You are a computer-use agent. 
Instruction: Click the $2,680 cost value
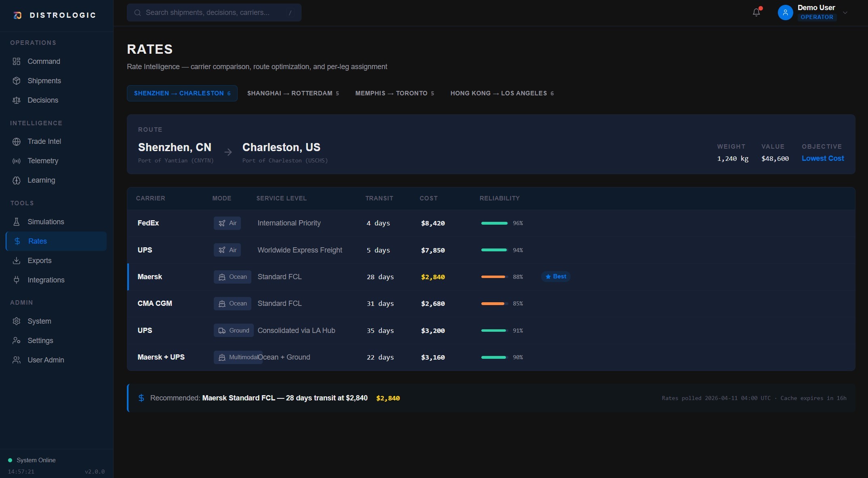[433, 303]
